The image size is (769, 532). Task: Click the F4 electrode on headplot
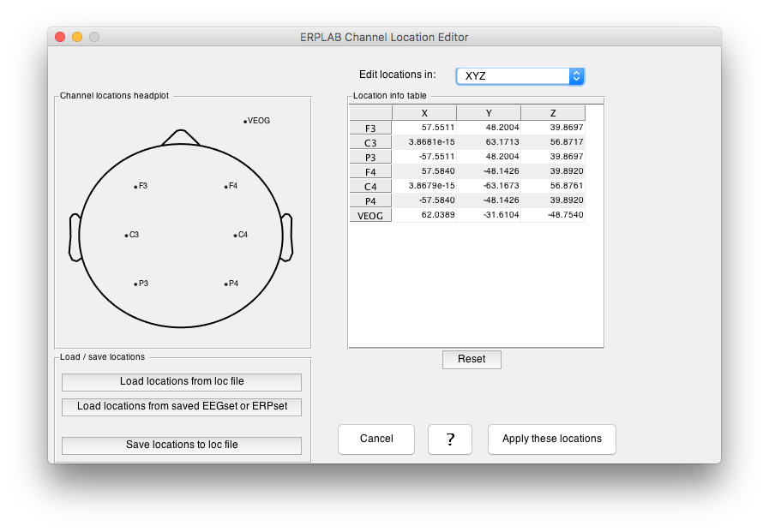pos(226,187)
